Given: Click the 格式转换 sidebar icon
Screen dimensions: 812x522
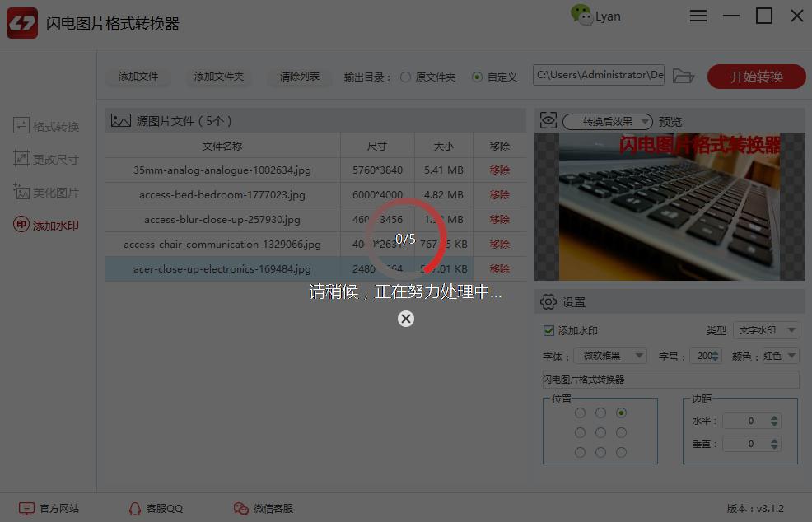Looking at the screenshot, I should pyautogui.click(x=21, y=126).
